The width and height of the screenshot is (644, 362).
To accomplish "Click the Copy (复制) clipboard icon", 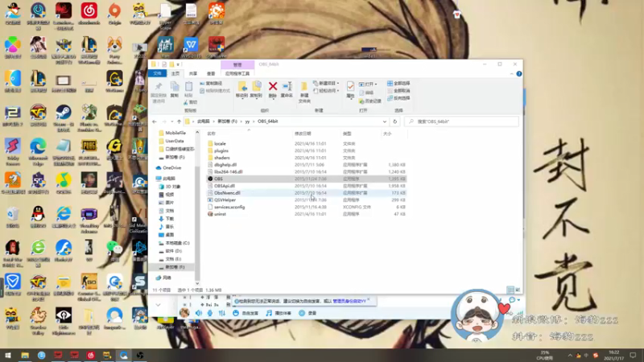I will click(x=175, y=89).
